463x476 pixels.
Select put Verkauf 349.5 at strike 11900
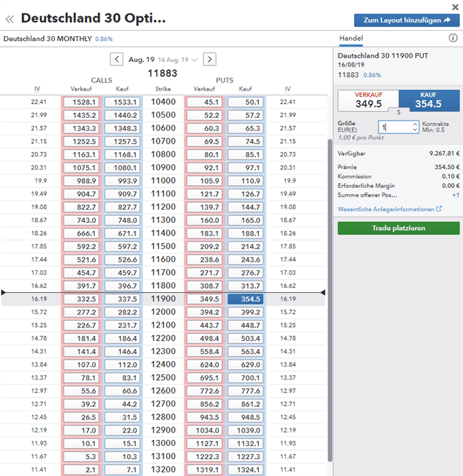pyautogui.click(x=204, y=299)
